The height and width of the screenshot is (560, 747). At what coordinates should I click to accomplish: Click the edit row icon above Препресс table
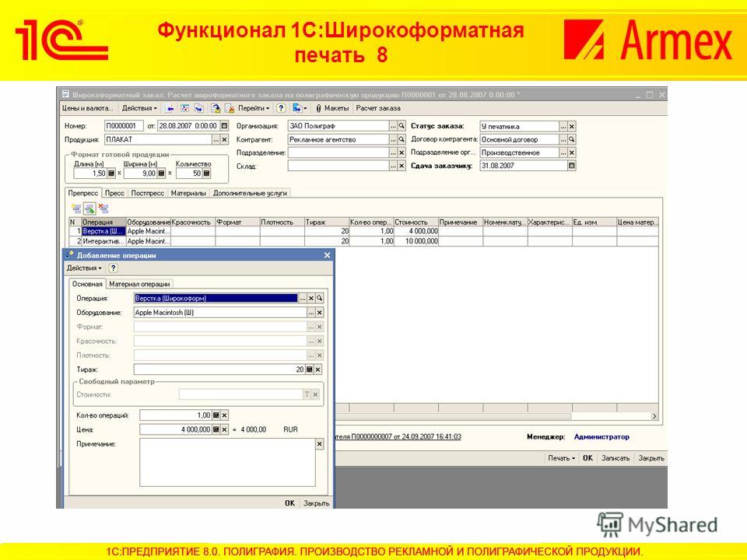pos(89,208)
